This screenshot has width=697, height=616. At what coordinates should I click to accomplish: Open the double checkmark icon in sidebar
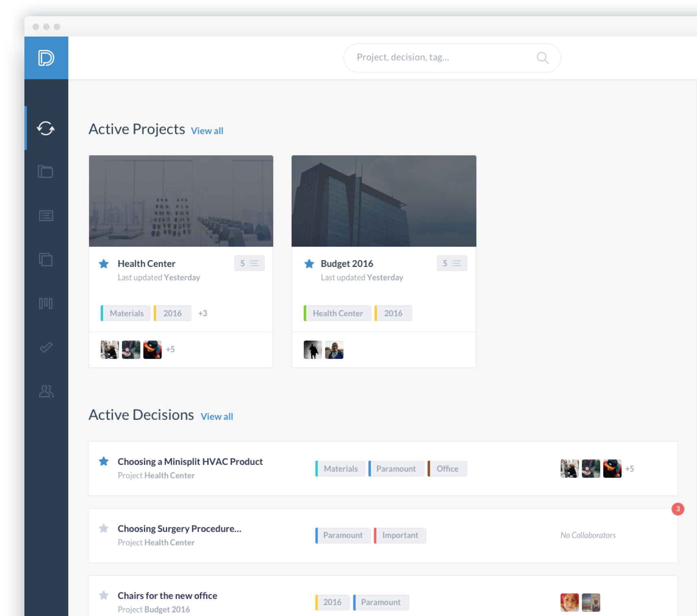point(46,347)
